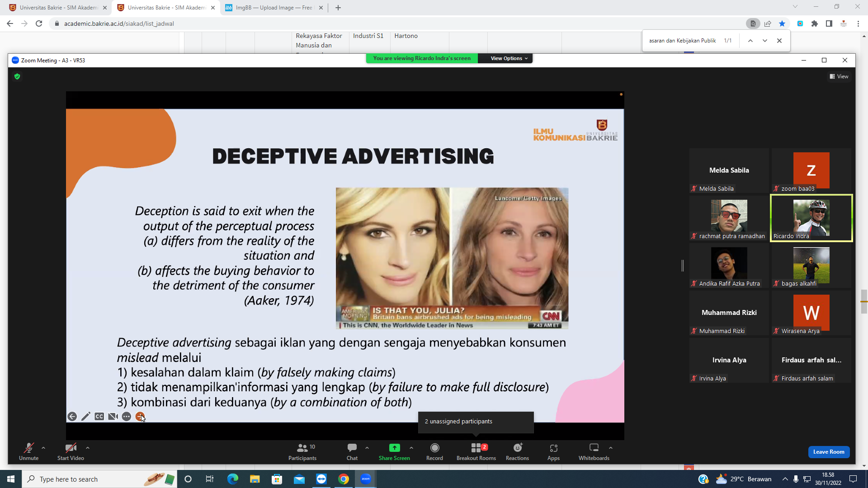
Task: Share this page from address bar
Action: (768, 23)
